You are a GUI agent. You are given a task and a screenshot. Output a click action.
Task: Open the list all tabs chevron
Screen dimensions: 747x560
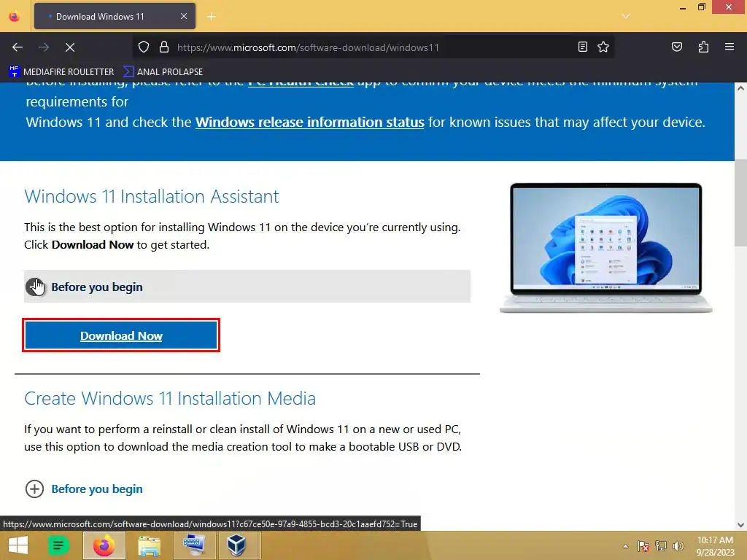(626, 16)
